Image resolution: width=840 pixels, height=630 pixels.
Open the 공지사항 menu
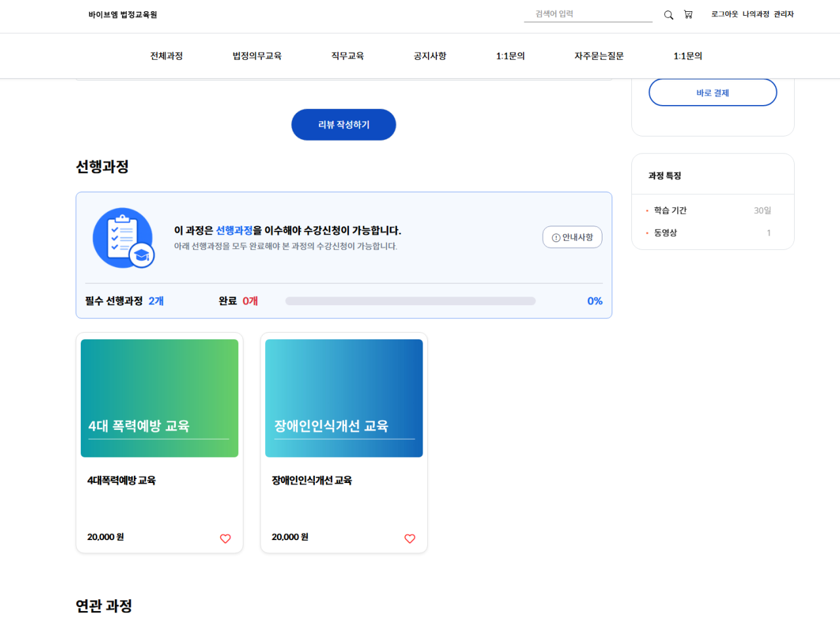coord(430,56)
